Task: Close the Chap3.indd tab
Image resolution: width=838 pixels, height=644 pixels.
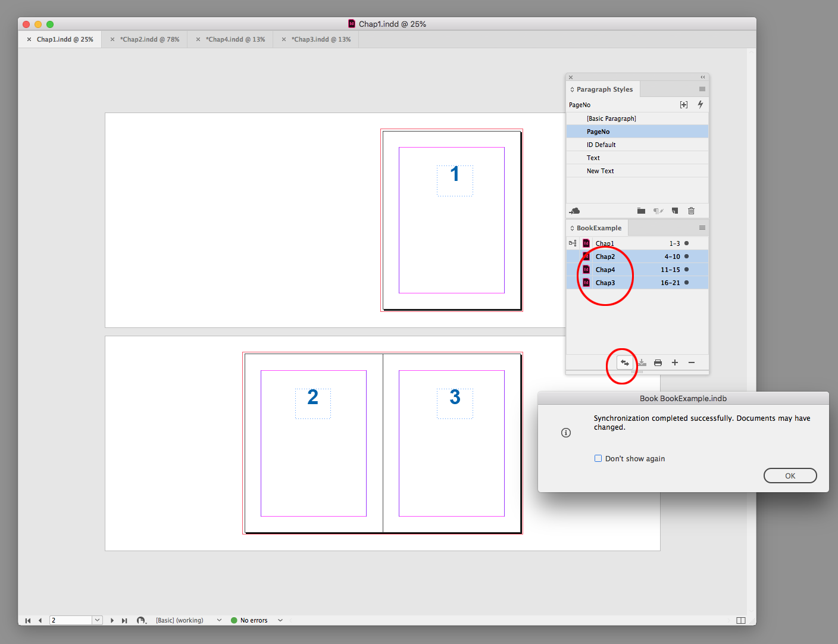Action: 283,39
